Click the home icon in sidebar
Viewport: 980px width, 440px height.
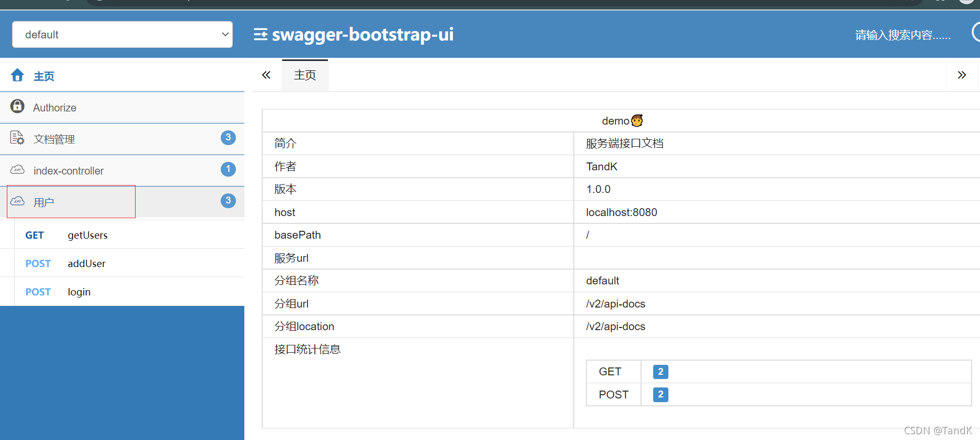click(x=17, y=75)
